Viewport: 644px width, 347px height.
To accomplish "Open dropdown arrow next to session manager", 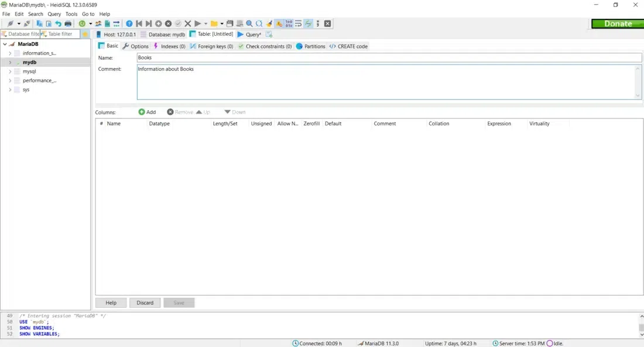I will tap(19, 24).
